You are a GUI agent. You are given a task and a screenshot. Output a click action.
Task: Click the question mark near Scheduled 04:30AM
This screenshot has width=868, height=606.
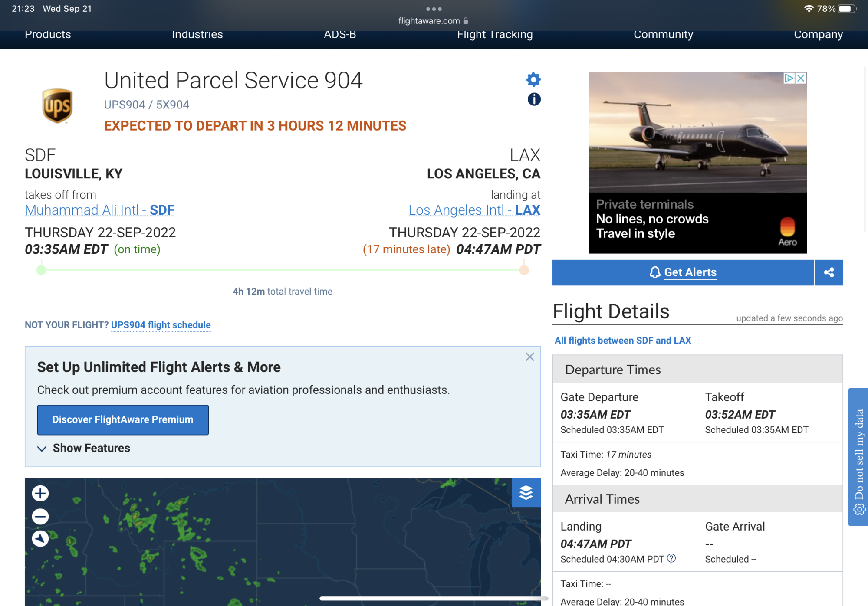(x=671, y=558)
